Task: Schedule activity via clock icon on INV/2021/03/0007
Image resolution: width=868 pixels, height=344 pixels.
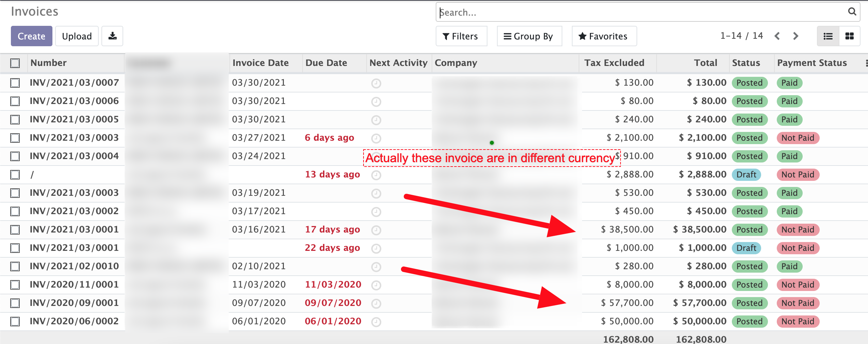Action: tap(376, 83)
